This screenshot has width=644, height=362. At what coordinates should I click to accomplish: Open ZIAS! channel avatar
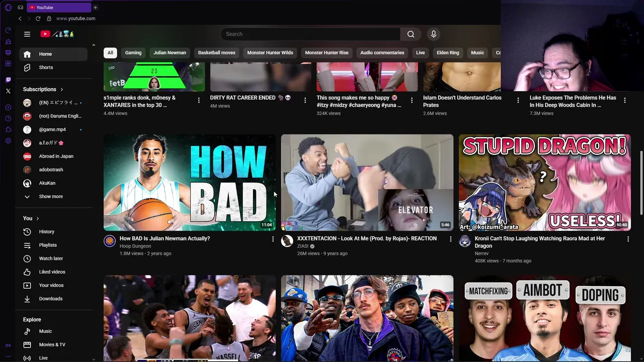[x=287, y=241]
